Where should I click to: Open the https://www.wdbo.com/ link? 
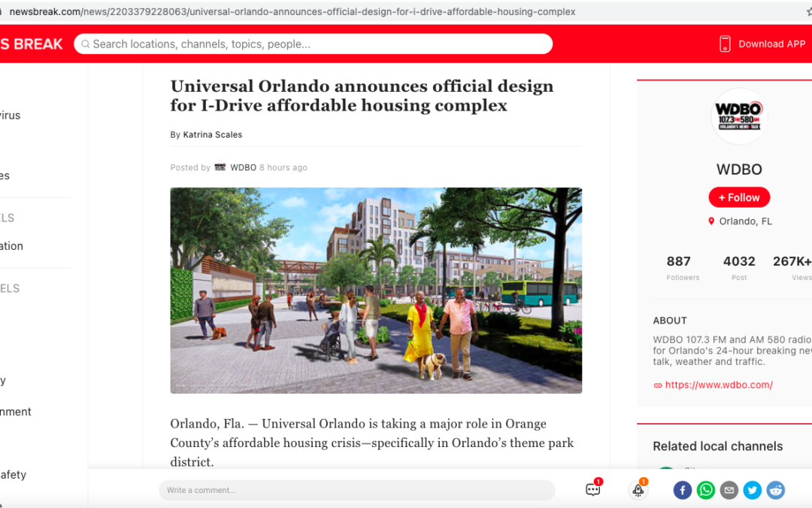[719, 385]
